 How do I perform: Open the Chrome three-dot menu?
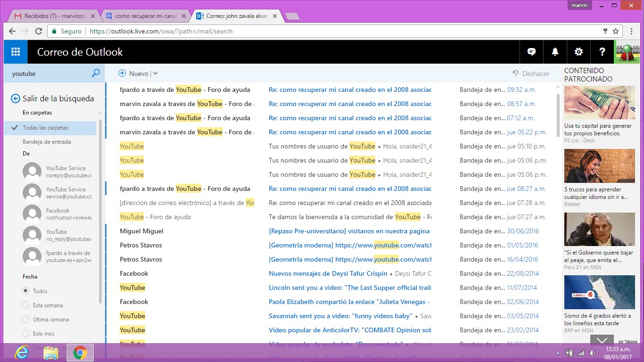click(x=632, y=31)
